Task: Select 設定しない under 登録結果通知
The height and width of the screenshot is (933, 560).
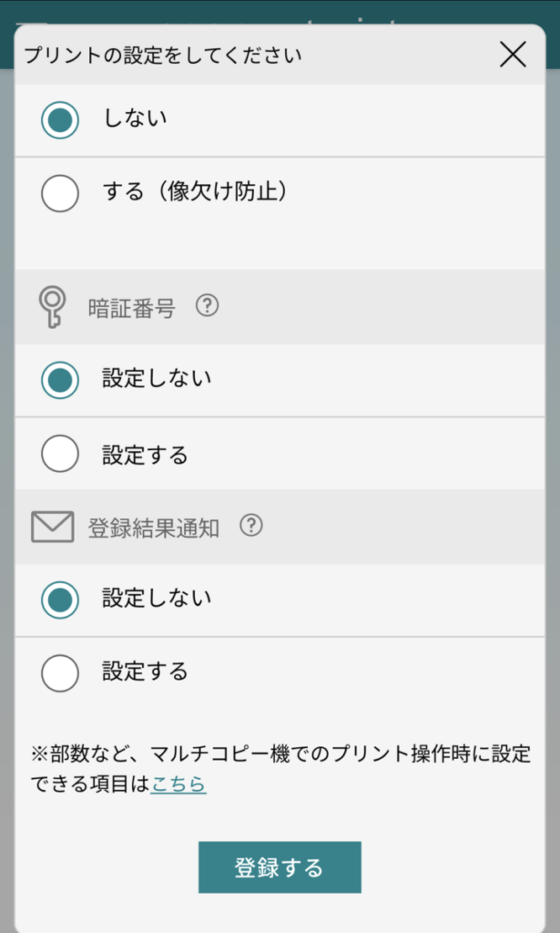Action: tap(60, 599)
